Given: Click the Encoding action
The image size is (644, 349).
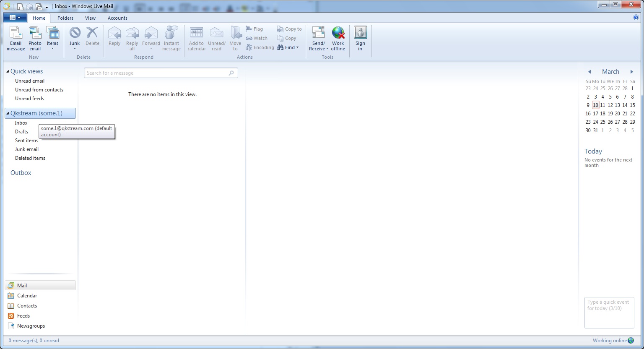Looking at the screenshot, I should pyautogui.click(x=260, y=47).
